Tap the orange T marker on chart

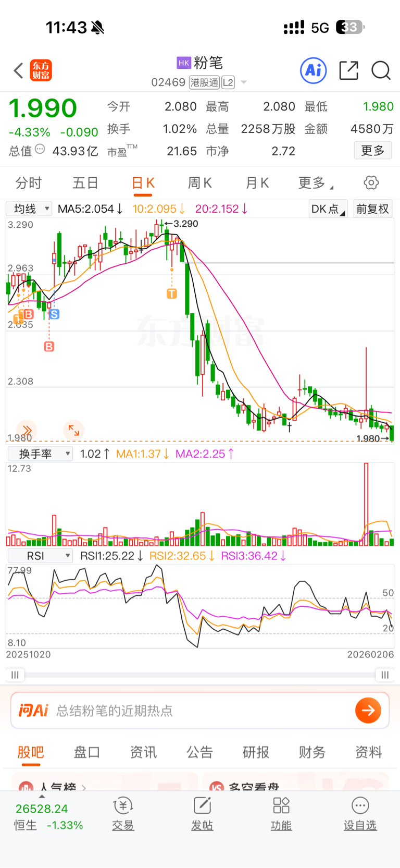pyautogui.click(x=172, y=294)
